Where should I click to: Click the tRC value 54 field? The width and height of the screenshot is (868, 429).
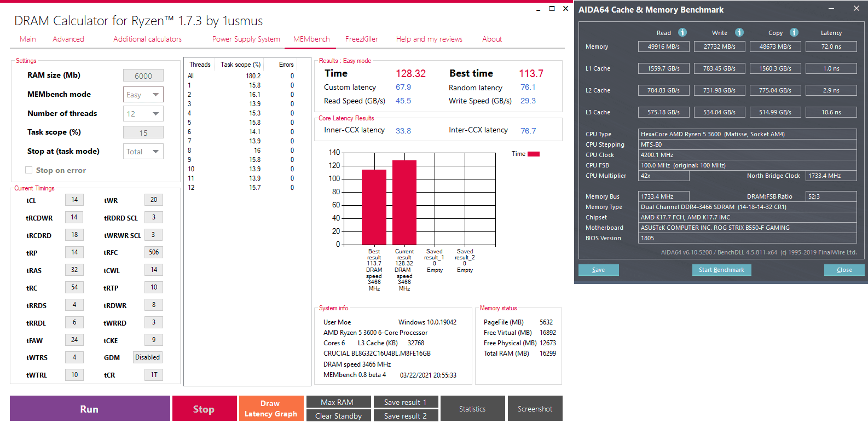pyautogui.click(x=74, y=287)
